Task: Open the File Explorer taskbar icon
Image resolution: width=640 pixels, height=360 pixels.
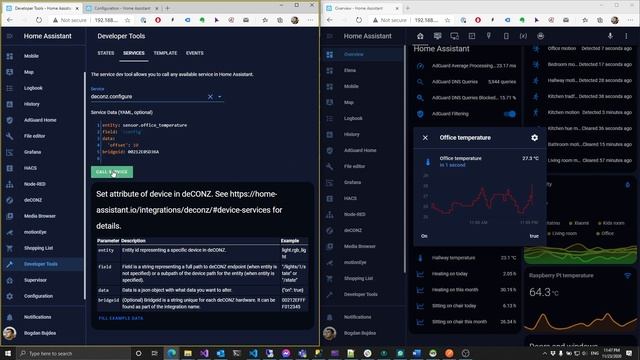Action: tap(188, 353)
